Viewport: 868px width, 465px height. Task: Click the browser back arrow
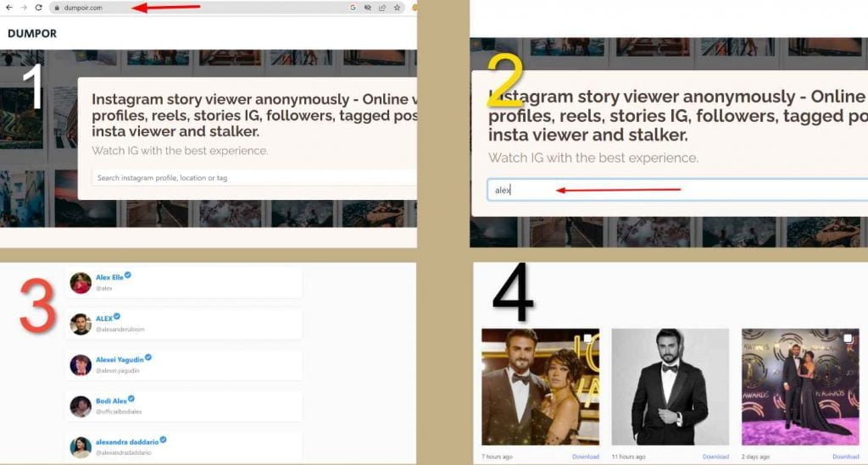8,8
